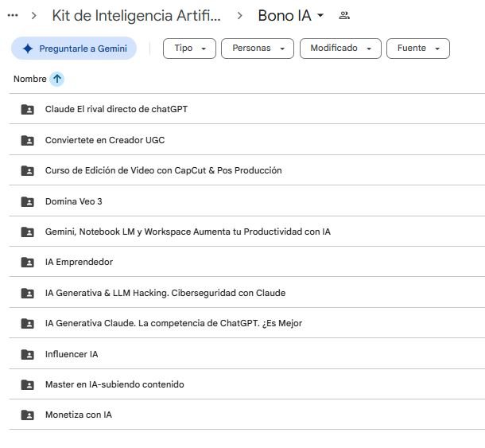485x448 pixels.
Task: Open the Modificado filter dropdown
Action: click(x=340, y=49)
